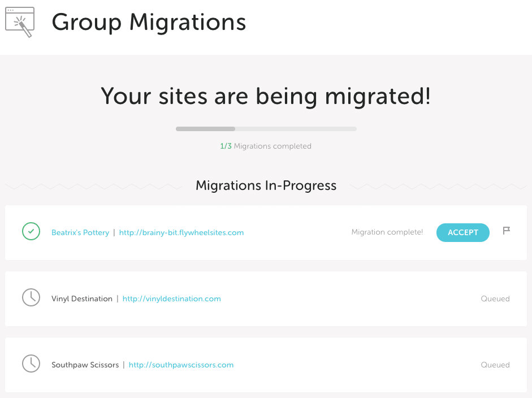532x398 pixels.
Task: Click the 1/3 Migrations completed counter
Action: click(266, 146)
